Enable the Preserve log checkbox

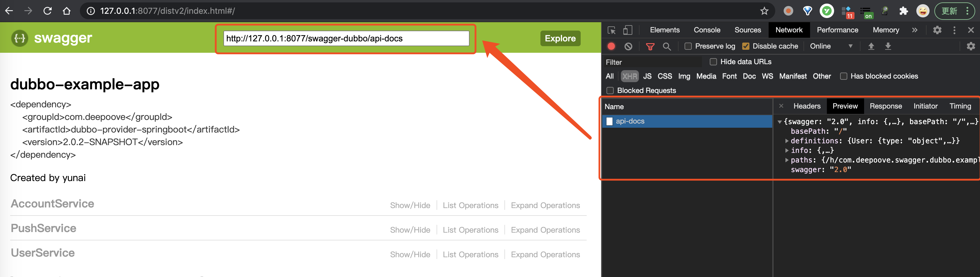[688, 46]
